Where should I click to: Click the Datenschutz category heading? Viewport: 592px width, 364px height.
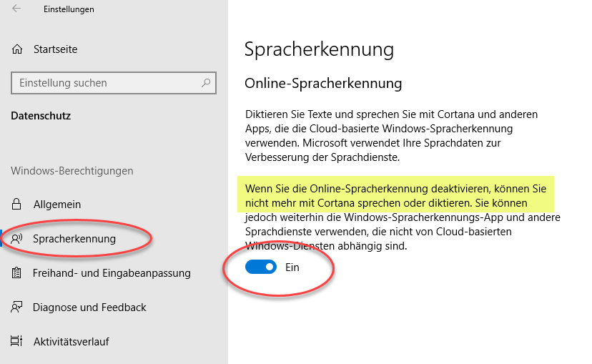coord(41,116)
